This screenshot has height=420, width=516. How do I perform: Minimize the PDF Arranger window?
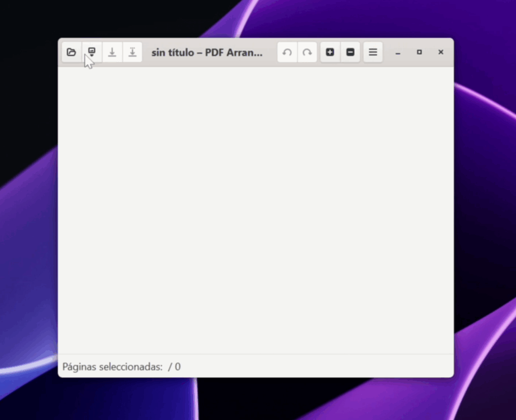tap(398, 52)
